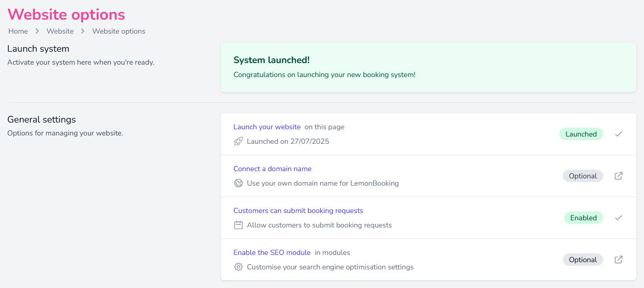Viewport: 644px width, 288px height.
Task: Follow the Enable the SEO module link
Action: coord(272,252)
